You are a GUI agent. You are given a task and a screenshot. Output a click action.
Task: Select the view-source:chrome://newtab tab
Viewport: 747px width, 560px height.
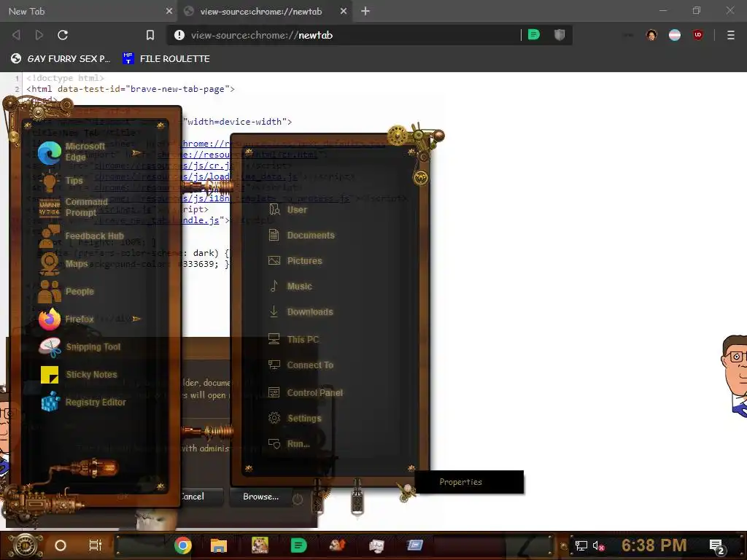[x=261, y=11]
